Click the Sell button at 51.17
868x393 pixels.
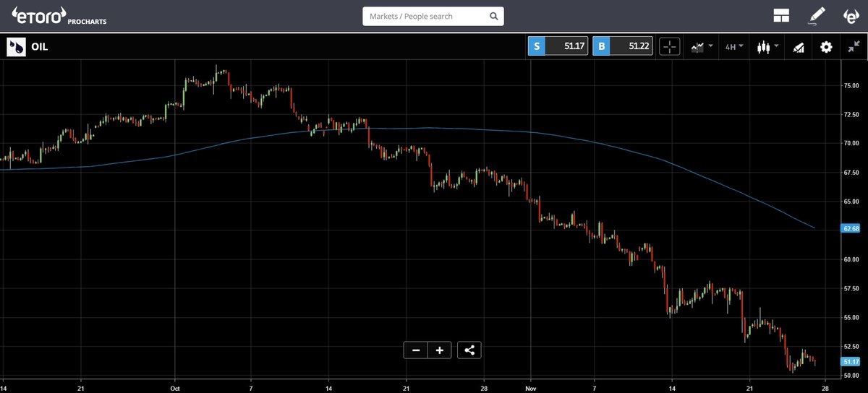point(558,46)
